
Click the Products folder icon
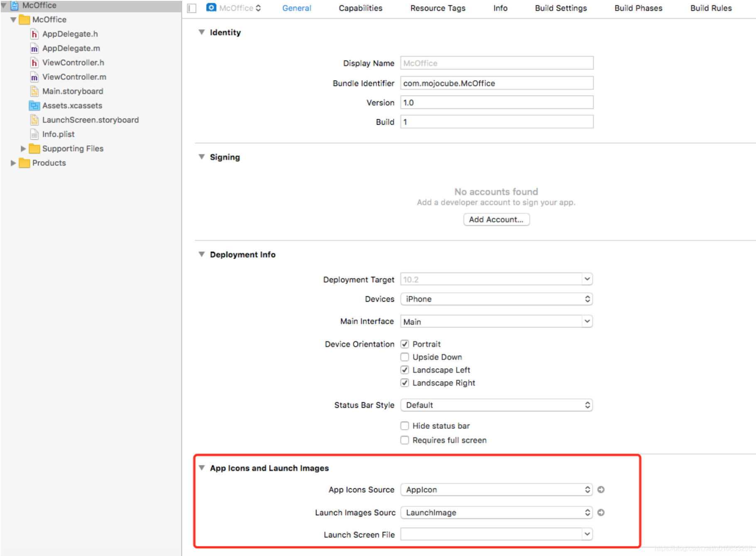coord(25,163)
